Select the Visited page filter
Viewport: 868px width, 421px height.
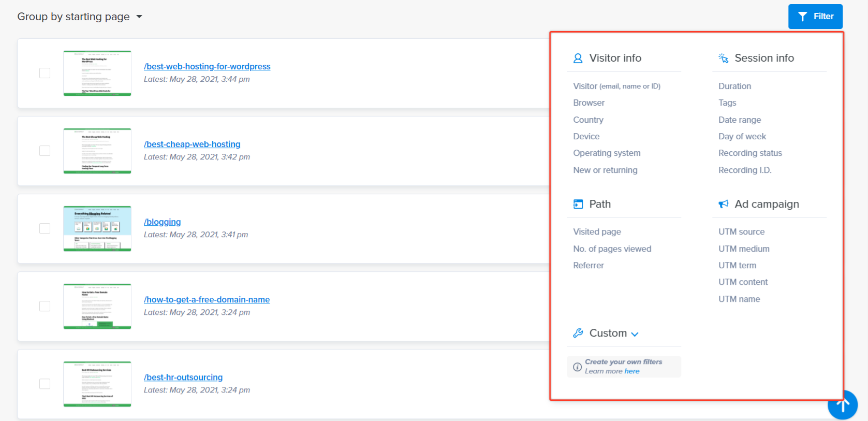tap(597, 231)
